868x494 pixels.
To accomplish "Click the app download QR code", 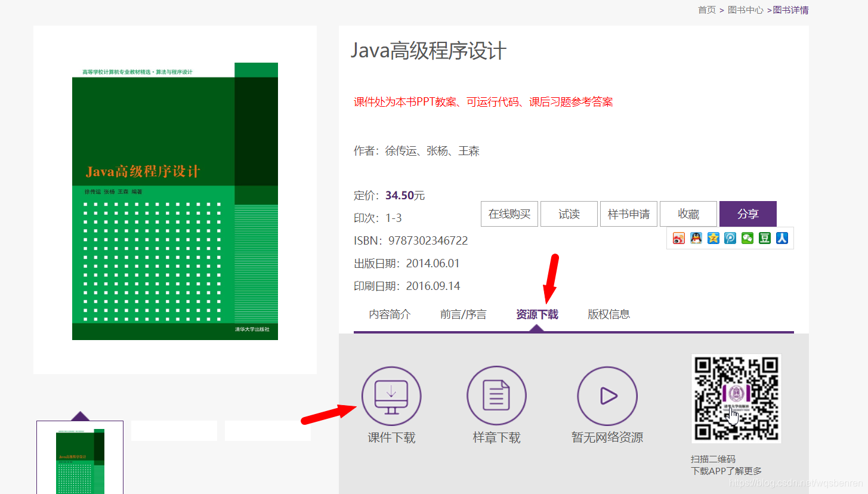I will (736, 399).
